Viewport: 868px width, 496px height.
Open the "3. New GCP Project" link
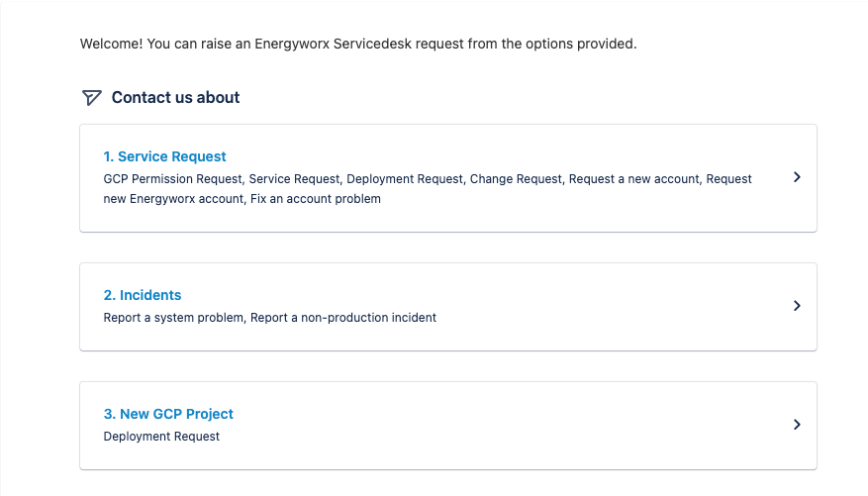pyautogui.click(x=168, y=414)
